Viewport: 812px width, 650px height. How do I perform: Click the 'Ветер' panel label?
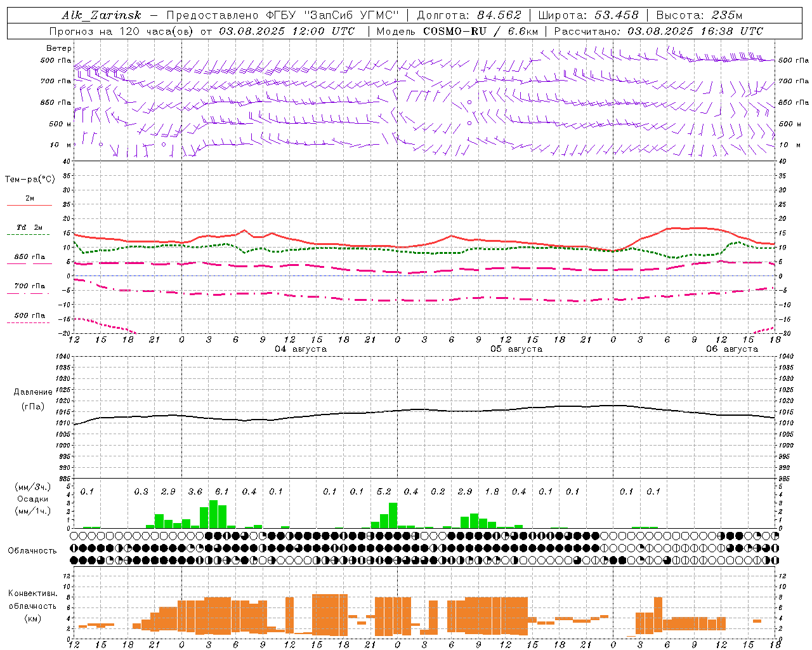[59, 48]
